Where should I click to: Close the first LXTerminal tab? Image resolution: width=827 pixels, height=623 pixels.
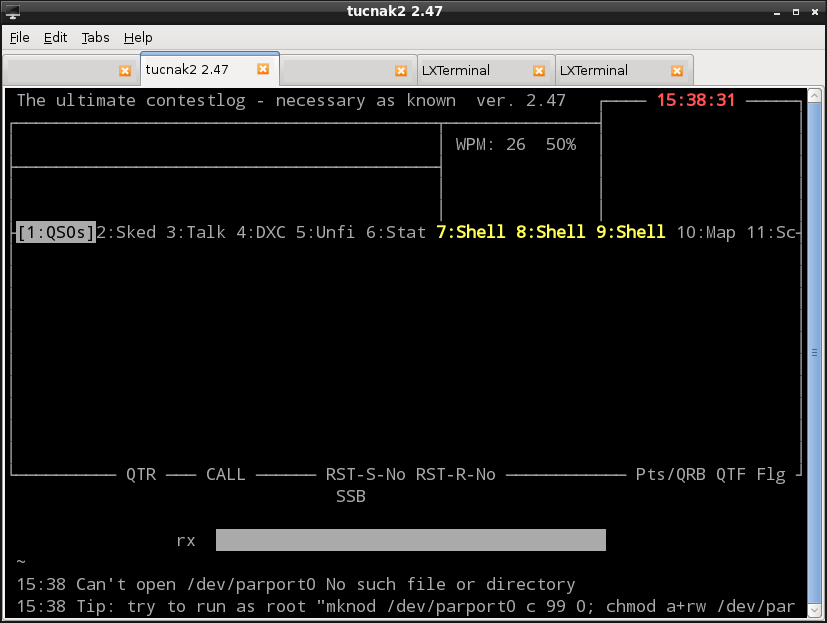pyautogui.click(x=539, y=71)
